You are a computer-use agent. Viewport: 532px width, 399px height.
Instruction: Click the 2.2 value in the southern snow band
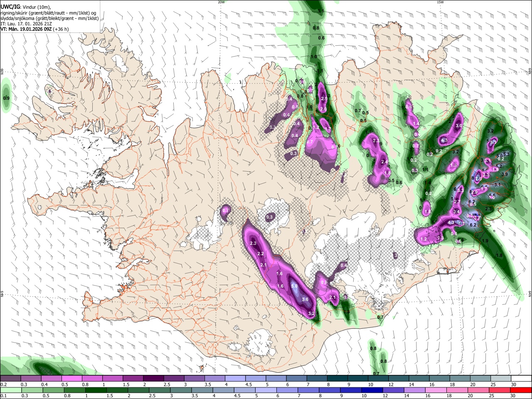pyautogui.click(x=261, y=254)
